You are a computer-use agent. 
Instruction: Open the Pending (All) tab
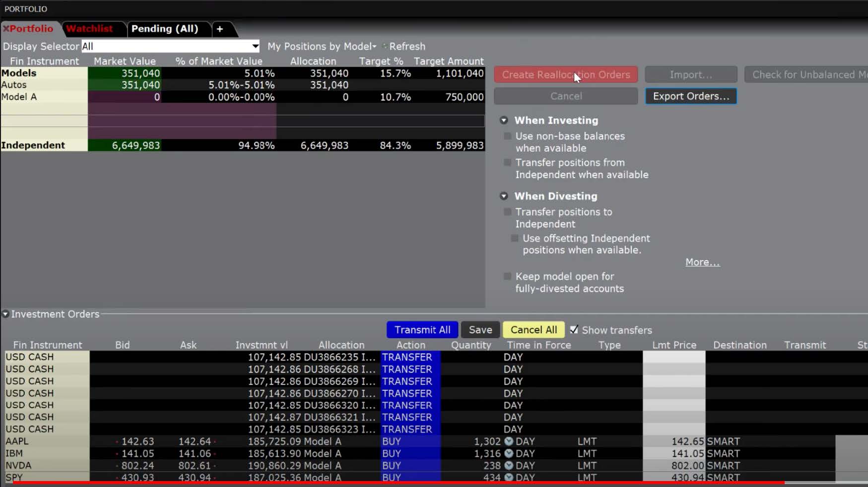[165, 28]
